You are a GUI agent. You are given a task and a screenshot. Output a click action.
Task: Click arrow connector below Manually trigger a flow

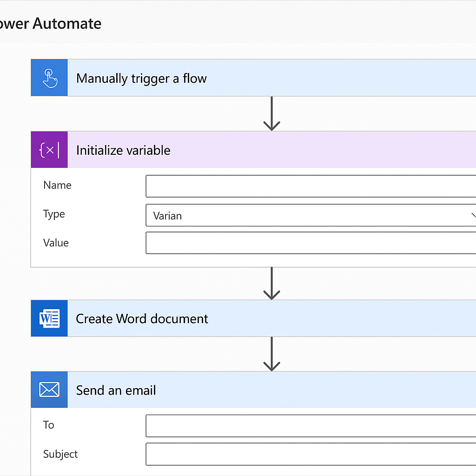tap(271, 113)
